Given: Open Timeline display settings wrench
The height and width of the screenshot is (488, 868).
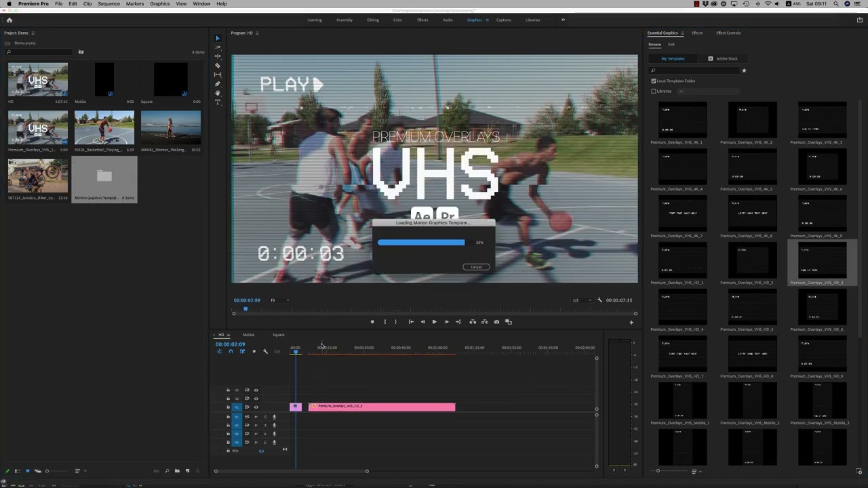Looking at the screenshot, I should point(265,352).
